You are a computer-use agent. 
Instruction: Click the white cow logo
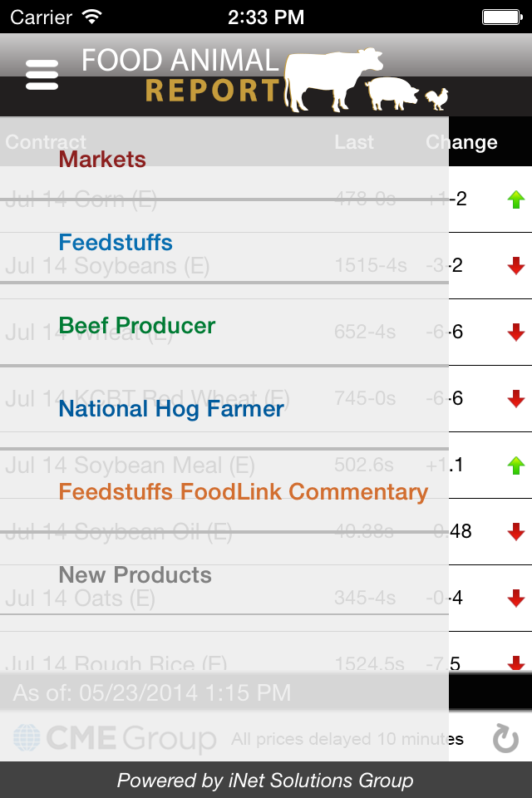(x=333, y=80)
